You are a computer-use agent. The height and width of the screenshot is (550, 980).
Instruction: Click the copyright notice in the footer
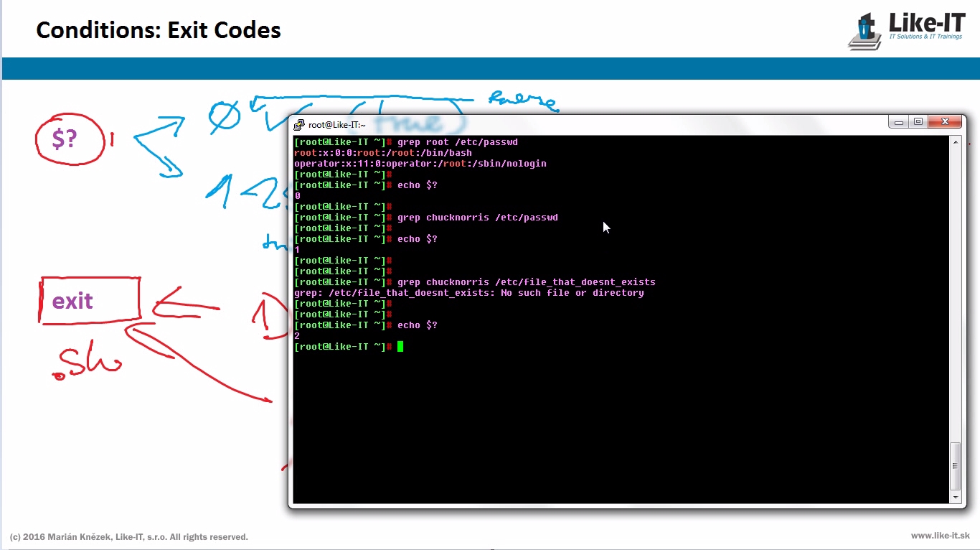tap(129, 537)
